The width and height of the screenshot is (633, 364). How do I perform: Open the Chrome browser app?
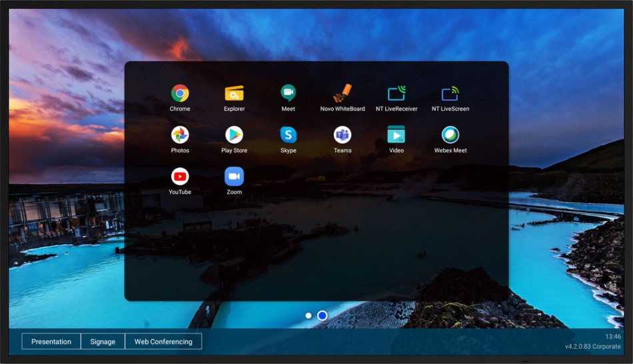(x=180, y=94)
